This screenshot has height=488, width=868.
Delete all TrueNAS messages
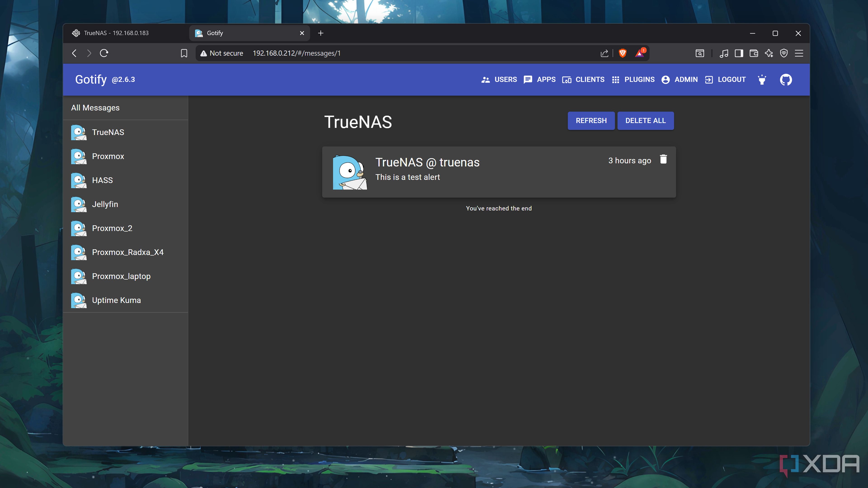646,121
